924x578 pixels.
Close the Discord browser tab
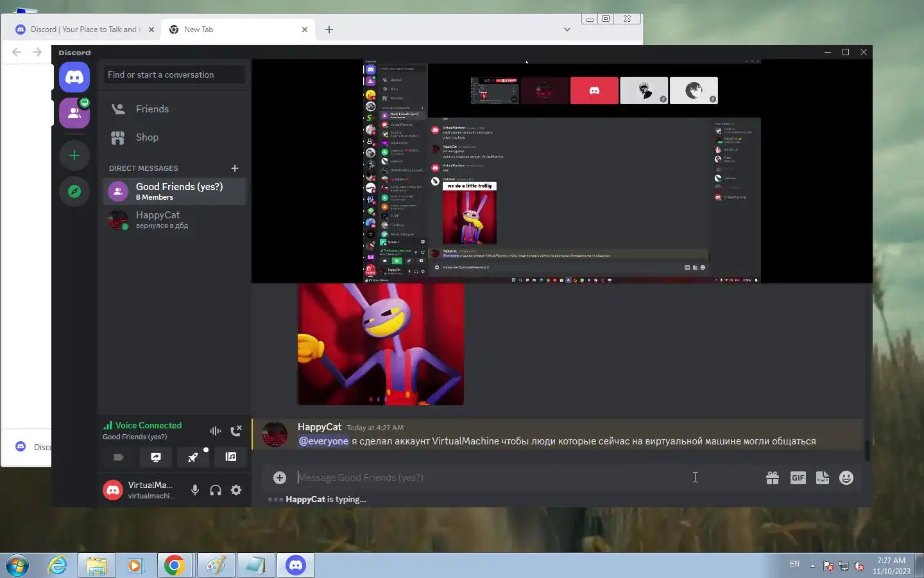point(151,30)
